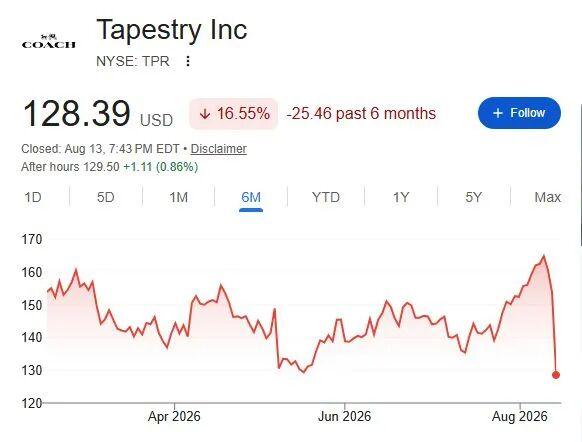Click the Apr 2026 axis label
The image size is (582, 442).
[174, 416]
